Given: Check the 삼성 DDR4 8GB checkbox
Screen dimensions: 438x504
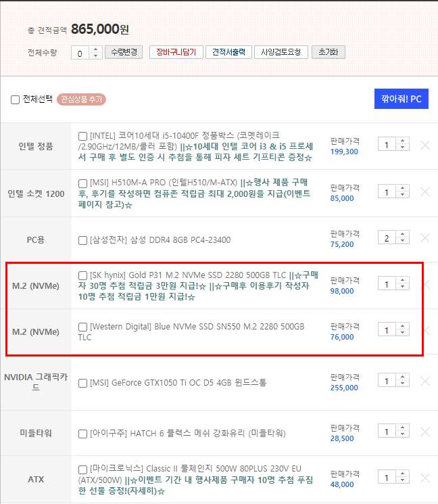Looking at the screenshot, I should (x=82, y=240).
